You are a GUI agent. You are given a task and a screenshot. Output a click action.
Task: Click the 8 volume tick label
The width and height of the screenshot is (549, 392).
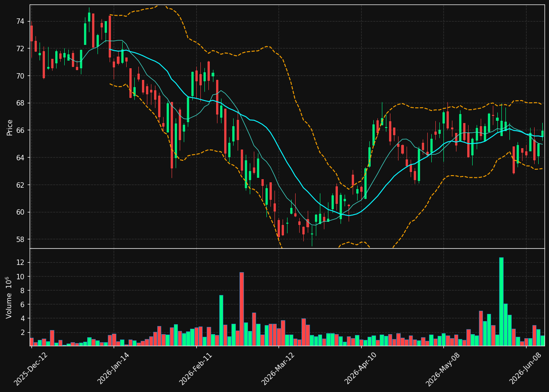click(x=23, y=291)
